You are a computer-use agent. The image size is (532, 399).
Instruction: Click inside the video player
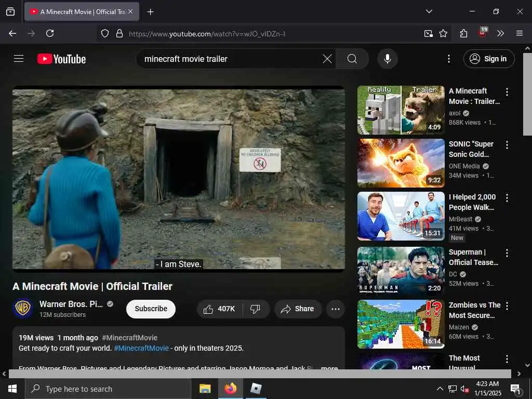click(x=179, y=179)
